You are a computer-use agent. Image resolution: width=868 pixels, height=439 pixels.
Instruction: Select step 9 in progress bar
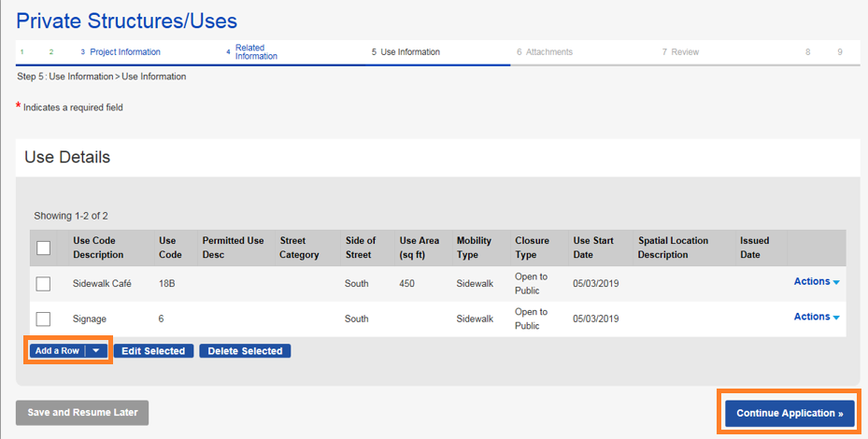[840, 52]
